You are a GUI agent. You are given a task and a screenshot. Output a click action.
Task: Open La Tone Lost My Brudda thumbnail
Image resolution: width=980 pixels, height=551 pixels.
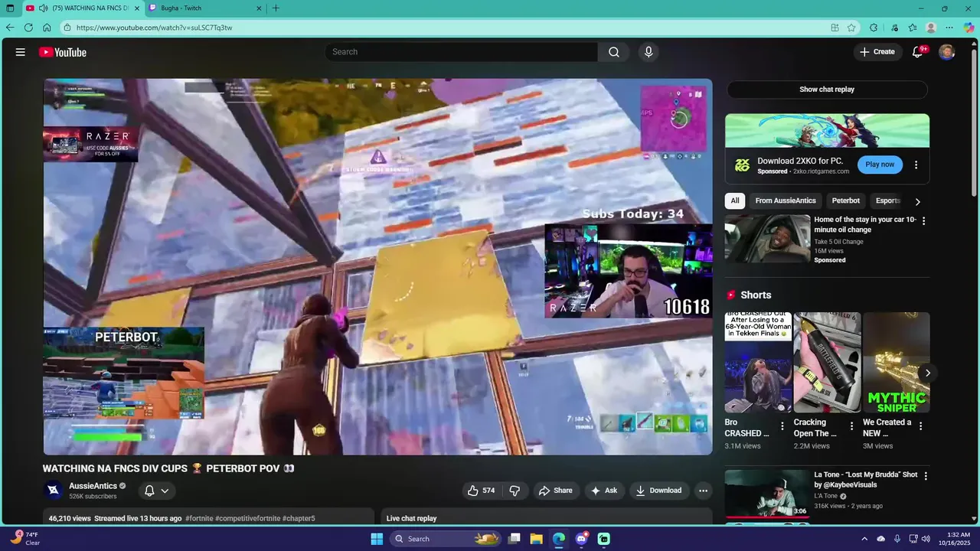point(767,494)
